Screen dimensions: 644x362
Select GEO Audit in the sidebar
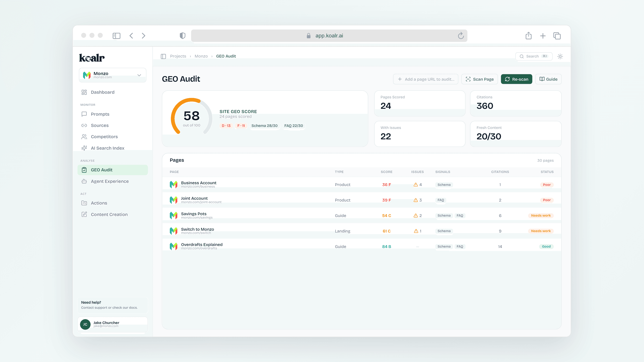point(112,170)
